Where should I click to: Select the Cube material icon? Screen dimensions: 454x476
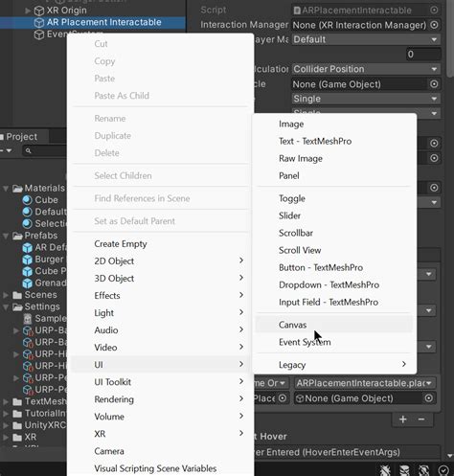(x=27, y=200)
